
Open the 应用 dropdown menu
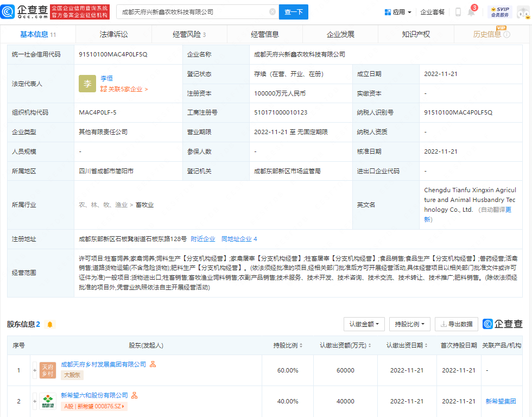coord(398,12)
